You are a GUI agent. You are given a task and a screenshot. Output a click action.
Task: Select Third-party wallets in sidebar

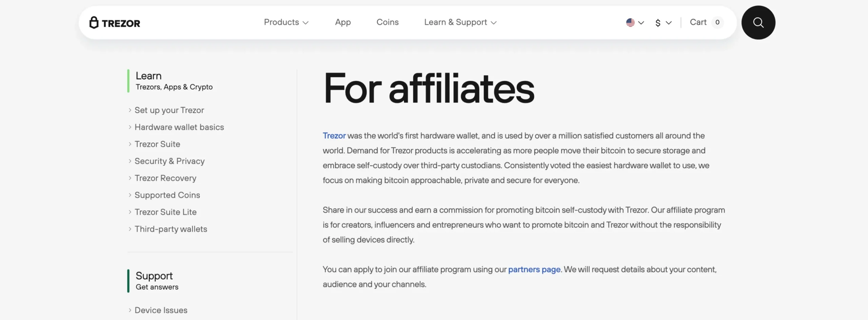tap(171, 229)
